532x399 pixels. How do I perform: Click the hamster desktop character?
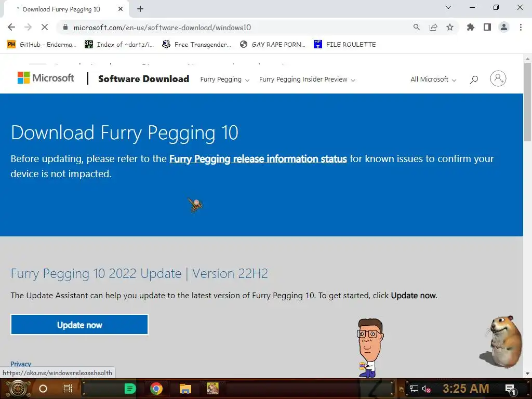tap(502, 342)
